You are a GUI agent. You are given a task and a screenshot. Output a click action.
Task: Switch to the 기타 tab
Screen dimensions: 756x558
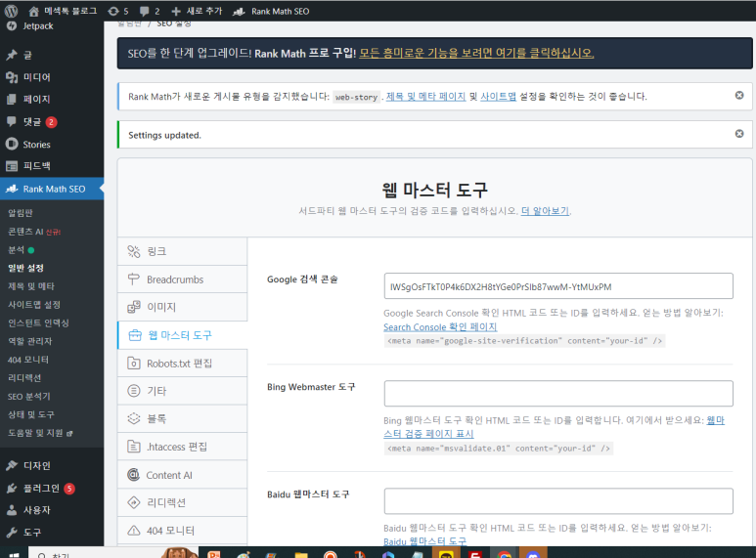[x=182, y=391]
